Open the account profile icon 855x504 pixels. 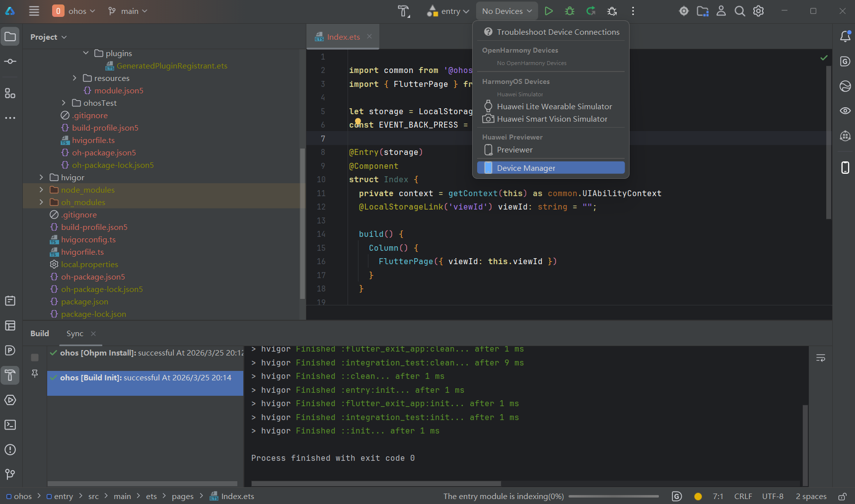721,11
